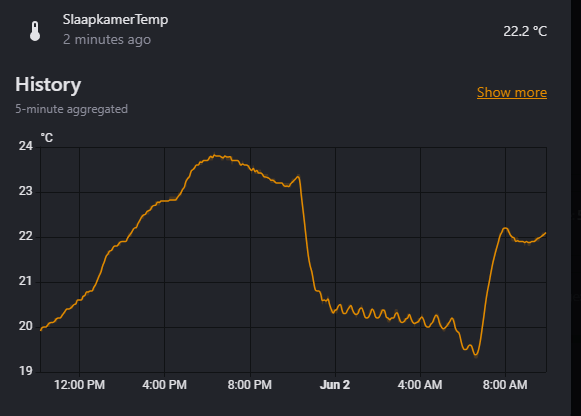581x416 pixels.
Task: Click the 8:00 PM axis label
Action: (x=250, y=385)
